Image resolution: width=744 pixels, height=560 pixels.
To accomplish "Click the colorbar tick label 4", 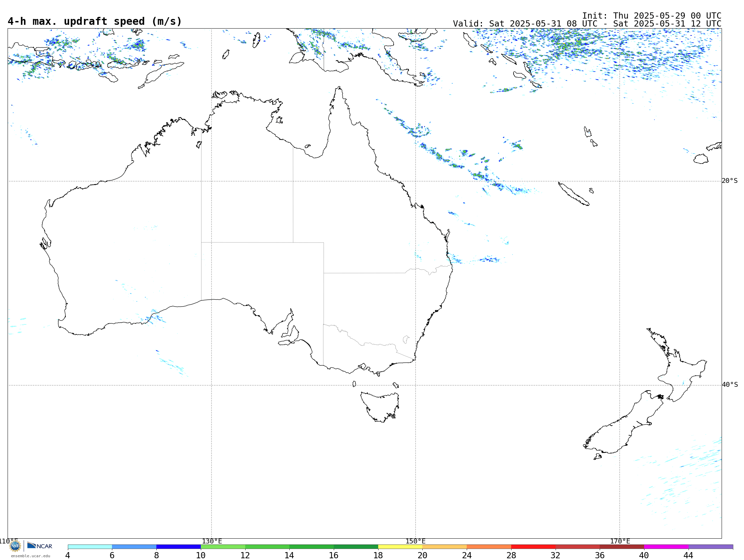I will (68, 555).
